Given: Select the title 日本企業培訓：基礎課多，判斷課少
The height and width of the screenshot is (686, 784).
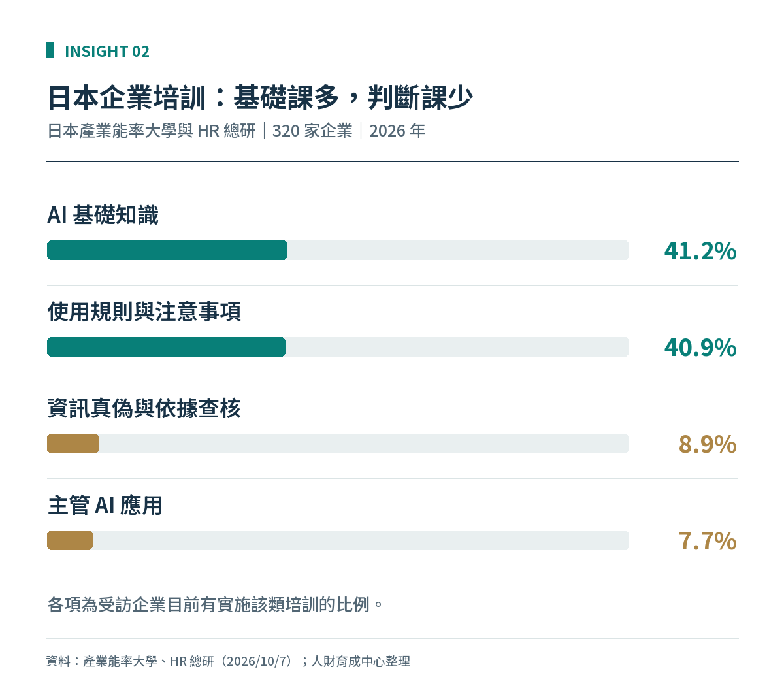Looking at the screenshot, I should (x=260, y=98).
